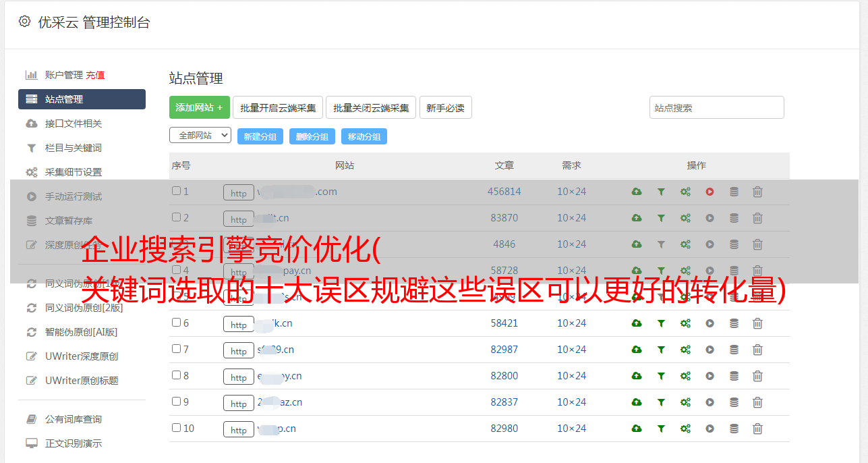Open database icon in row 2
Viewport: 868px width, 463px height.
pyautogui.click(x=734, y=218)
